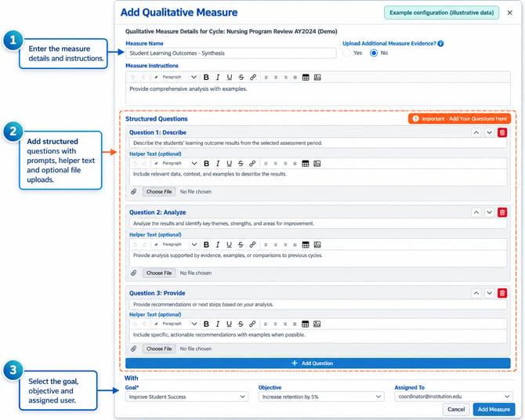Click Structured Questions heading

(x=157, y=119)
